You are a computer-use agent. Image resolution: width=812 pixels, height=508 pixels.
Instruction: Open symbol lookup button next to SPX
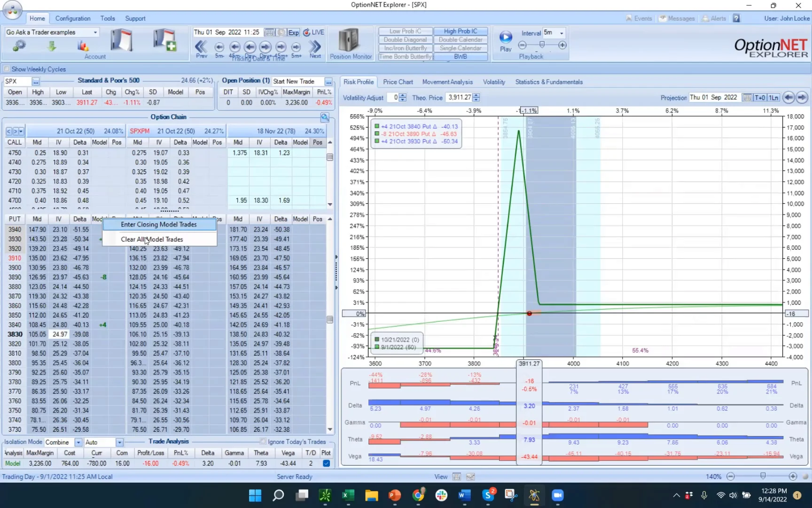click(36, 81)
